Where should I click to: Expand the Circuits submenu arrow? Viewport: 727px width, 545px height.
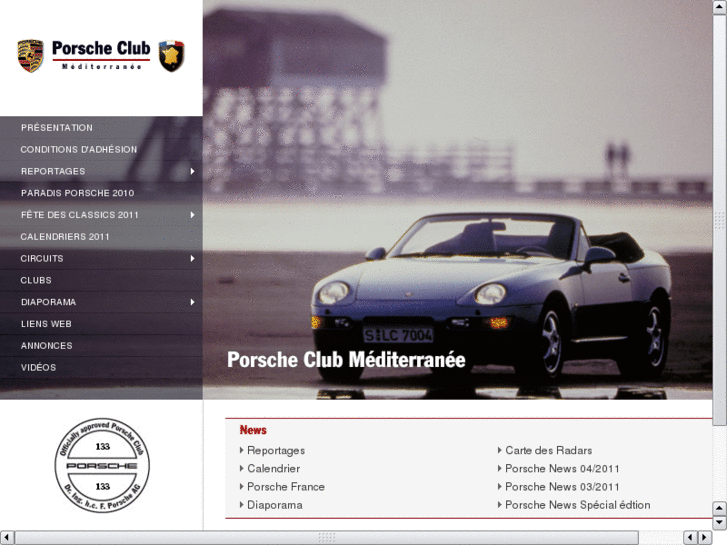pos(192,258)
